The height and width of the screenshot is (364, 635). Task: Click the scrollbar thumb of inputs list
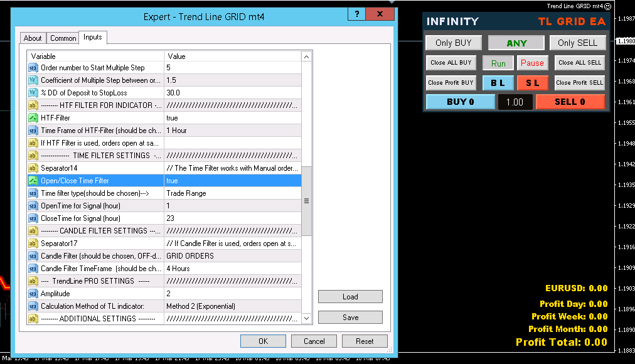tap(307, 201)
